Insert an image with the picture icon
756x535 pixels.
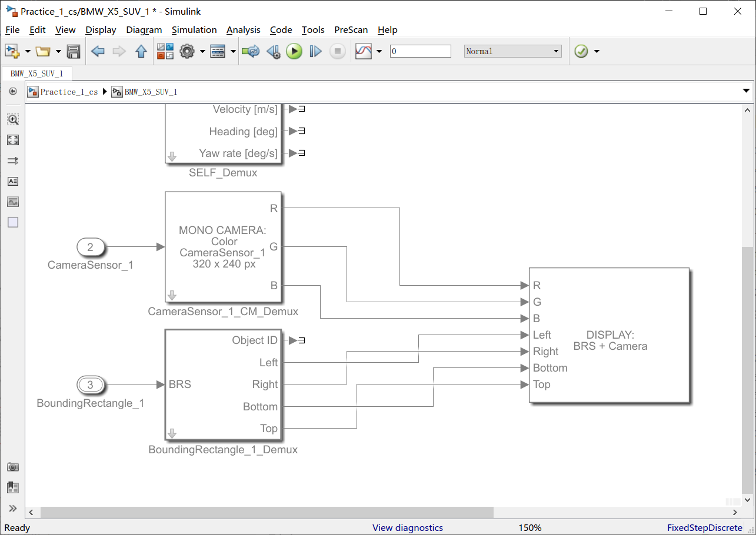coord(13,202)
